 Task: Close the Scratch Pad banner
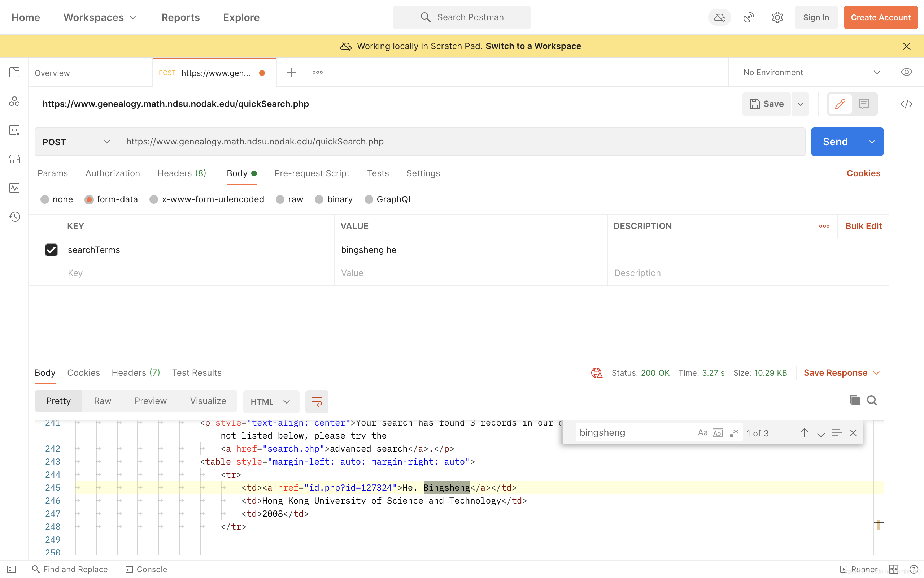click(x=906, y=46)
